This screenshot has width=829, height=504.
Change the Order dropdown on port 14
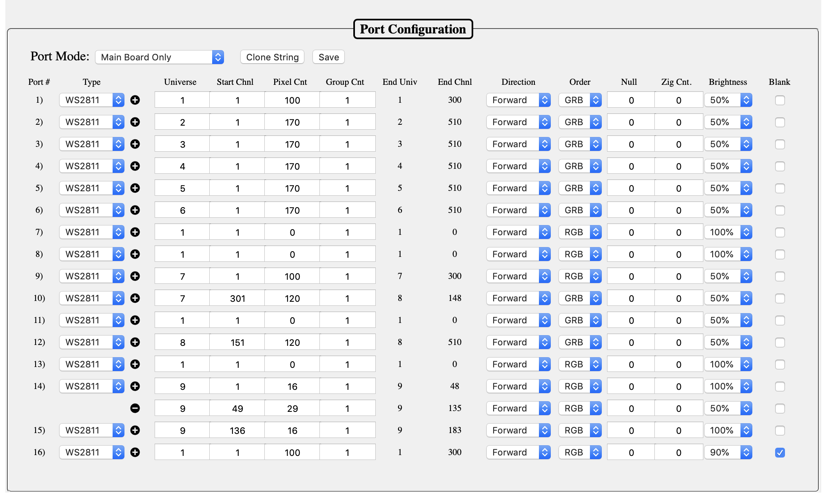tap(580, 386)
